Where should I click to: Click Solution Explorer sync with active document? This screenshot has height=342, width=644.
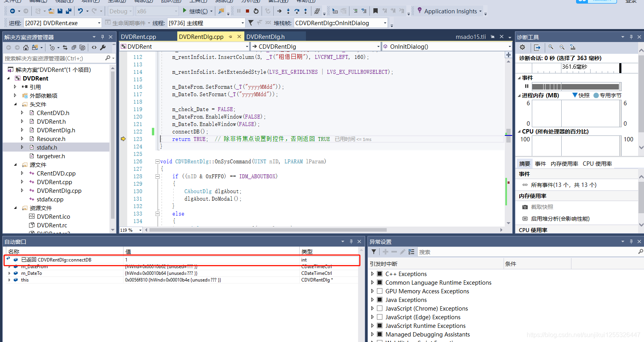point(65,48)
